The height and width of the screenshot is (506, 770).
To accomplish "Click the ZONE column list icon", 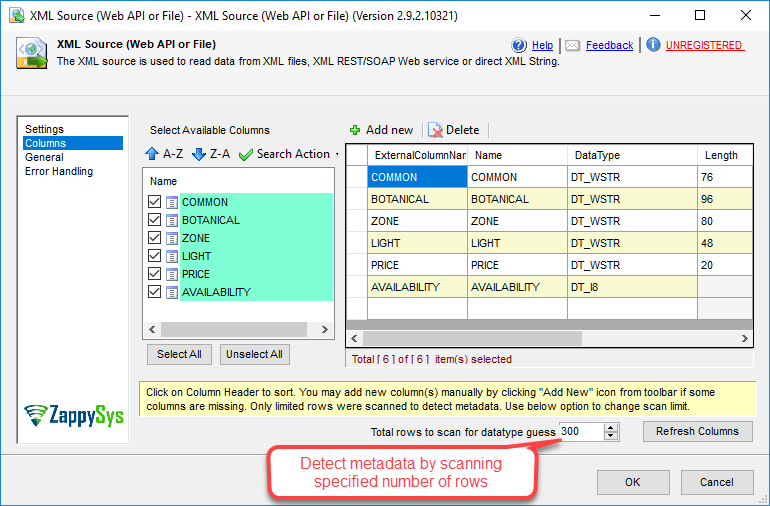I will (x=172, y=238).
